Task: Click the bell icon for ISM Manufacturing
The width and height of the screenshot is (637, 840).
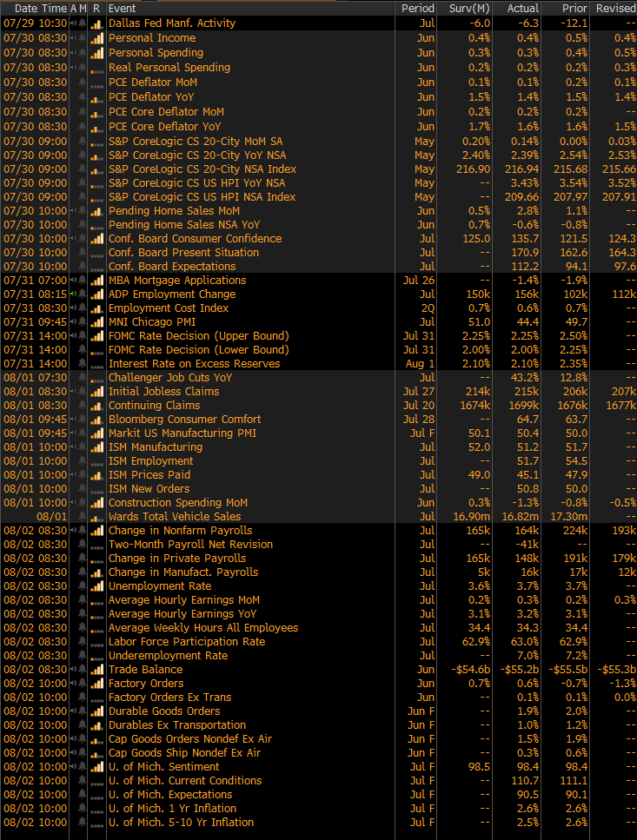Action: coord(83,447)
